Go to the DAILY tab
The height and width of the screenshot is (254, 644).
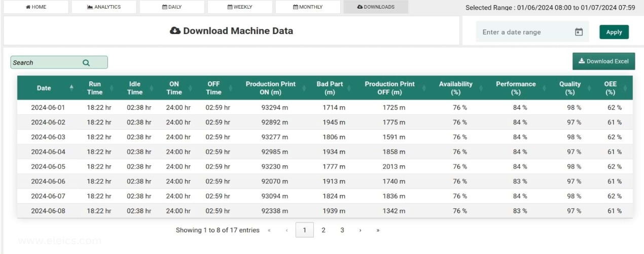[x=172, y=7]
